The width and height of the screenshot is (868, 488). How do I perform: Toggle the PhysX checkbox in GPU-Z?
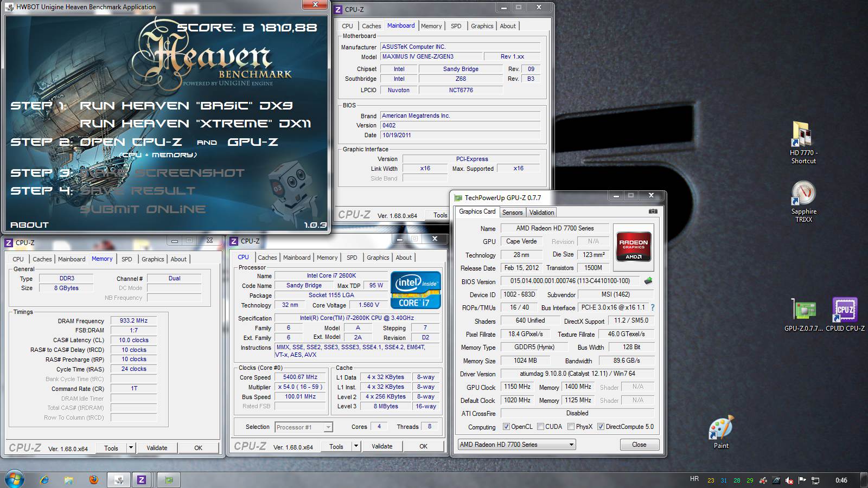click(x=571, y=427)
